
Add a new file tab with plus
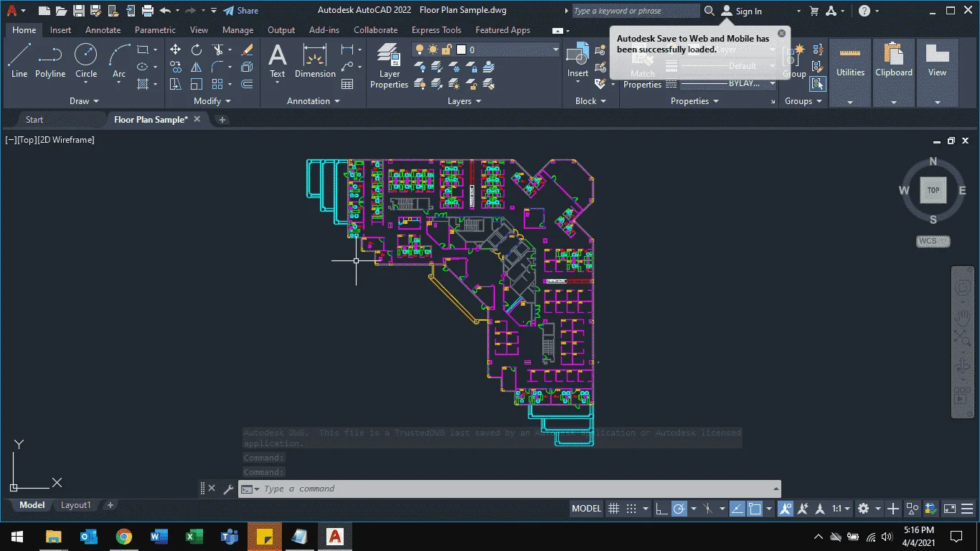(x=222, y=120)
